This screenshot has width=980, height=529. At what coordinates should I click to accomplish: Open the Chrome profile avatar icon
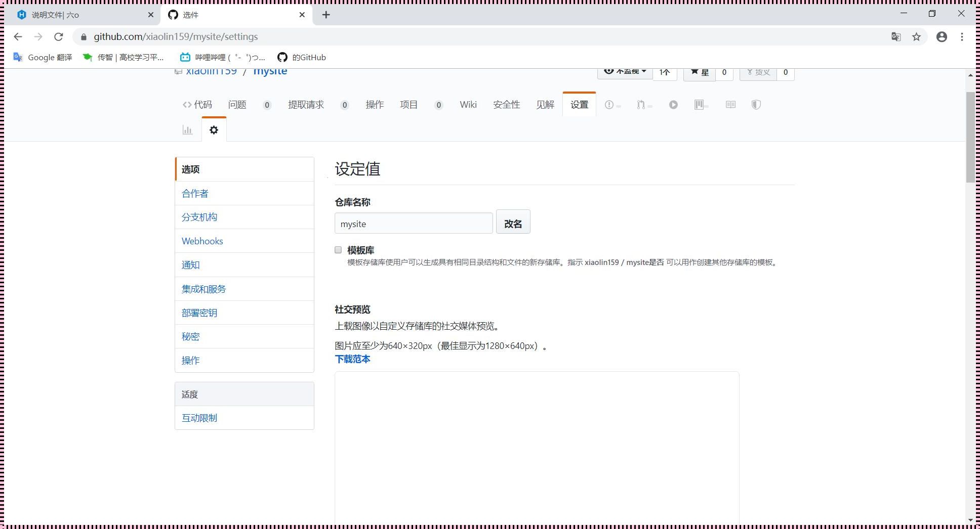click(942, 36)
